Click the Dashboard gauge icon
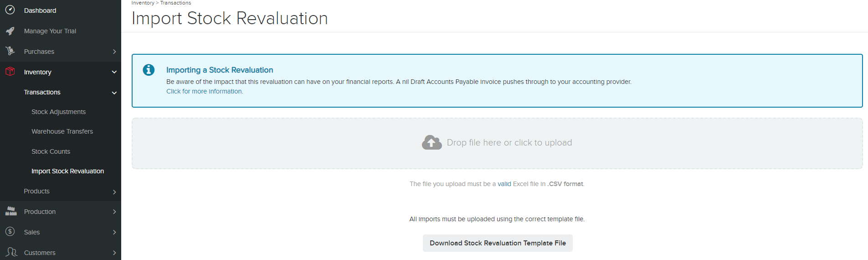 10,10
